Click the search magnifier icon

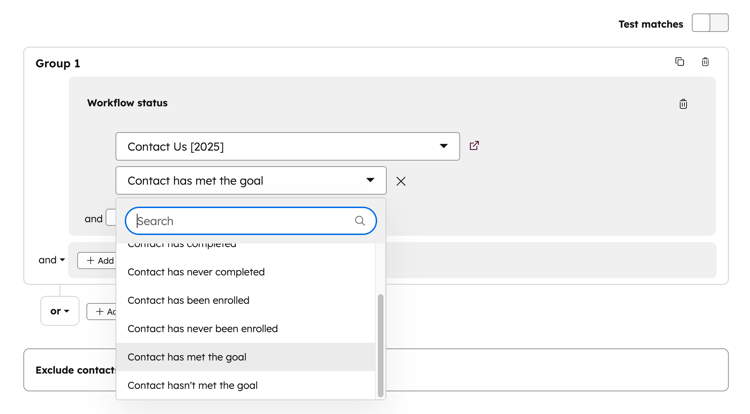(x=360, y=220)
